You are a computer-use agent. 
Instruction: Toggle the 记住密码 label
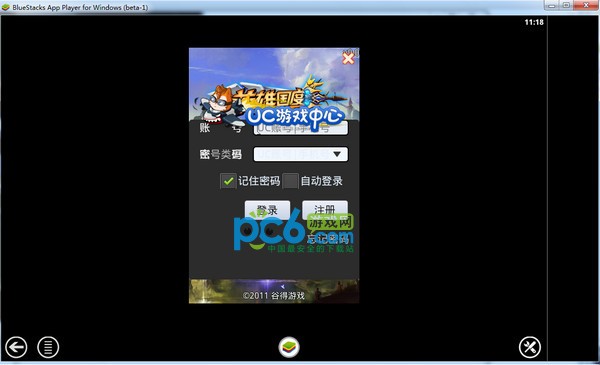click(x=259, y=181)
